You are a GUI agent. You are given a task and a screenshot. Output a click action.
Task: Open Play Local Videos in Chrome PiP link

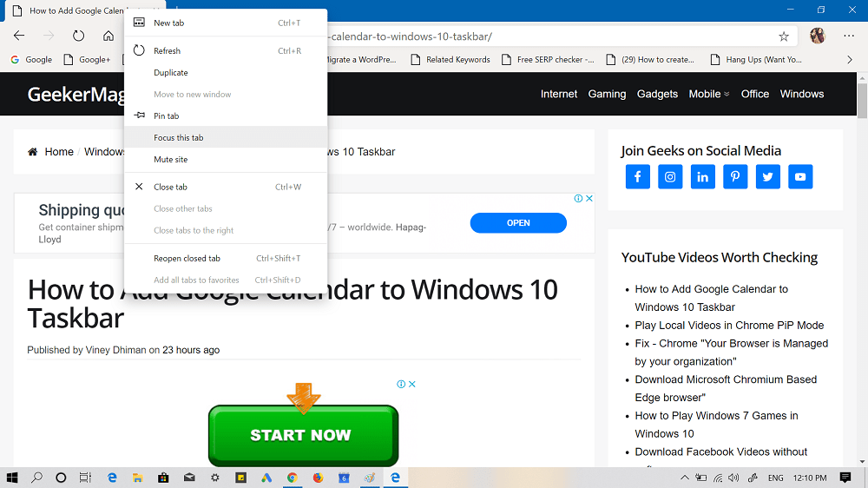729,325
